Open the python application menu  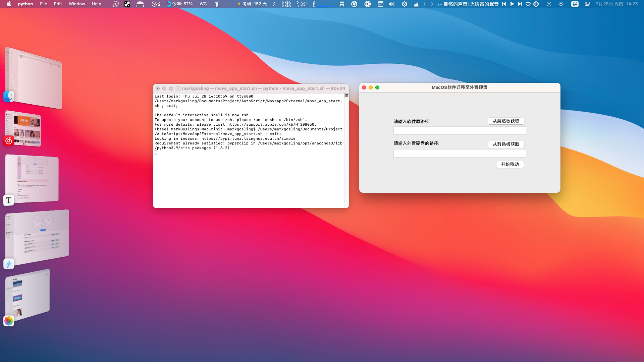(25, 4)
